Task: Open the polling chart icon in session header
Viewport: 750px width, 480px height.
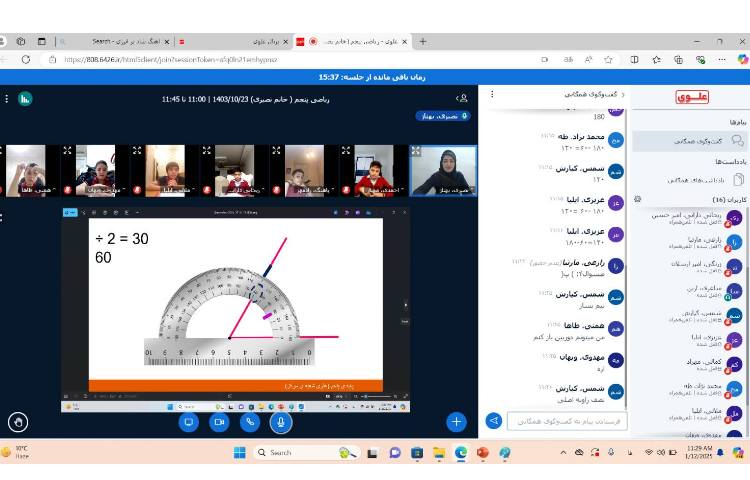Action: tap(25, 99)
